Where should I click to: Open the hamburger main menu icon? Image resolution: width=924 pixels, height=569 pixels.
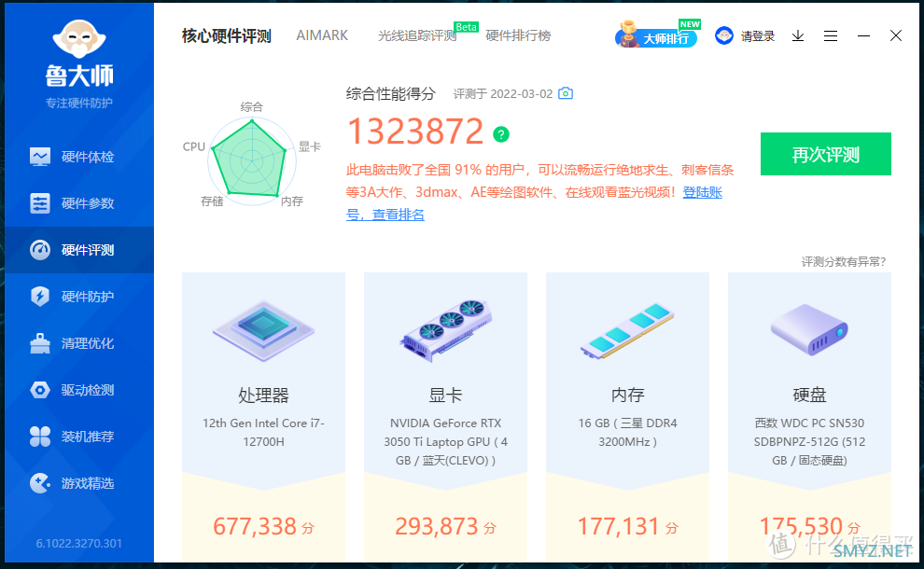(831, 36)
